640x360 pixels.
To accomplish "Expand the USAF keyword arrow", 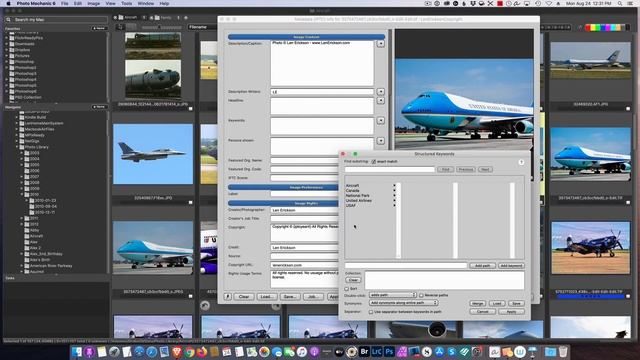I will coord(394,205).
